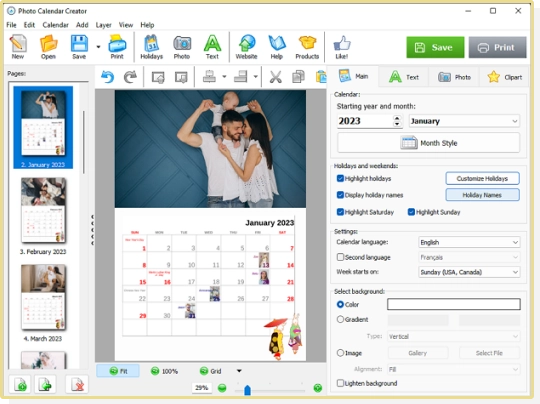Click the Holiday Names button

(x=482, y=195)
